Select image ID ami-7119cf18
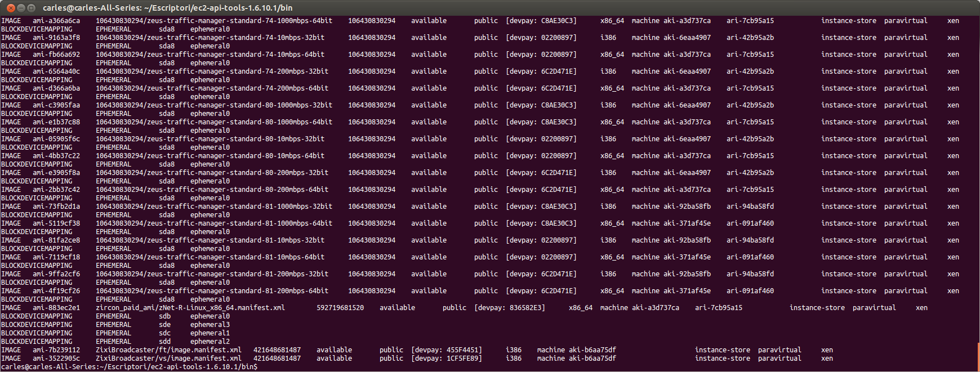Image resolution: width=980 pixels, height=372 pixels. pyautogui.click(x=56, y=257)
